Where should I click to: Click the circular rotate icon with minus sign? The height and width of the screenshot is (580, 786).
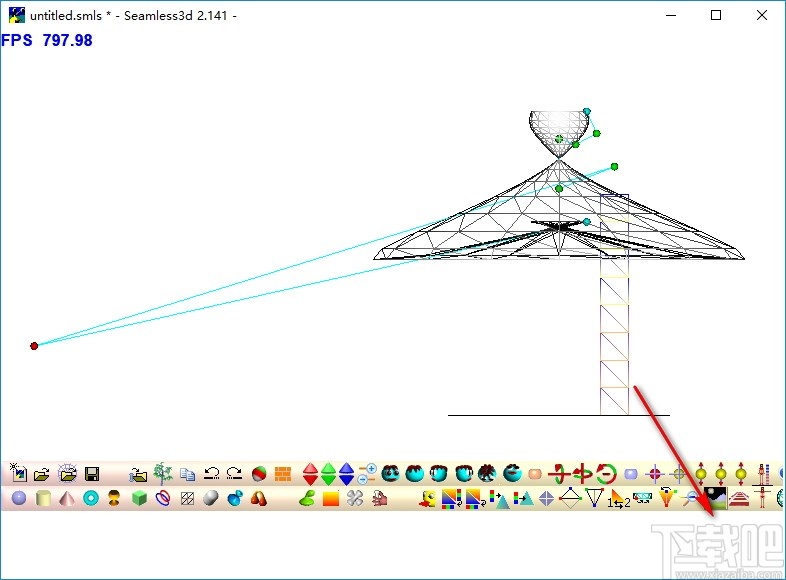coord(607,473)
